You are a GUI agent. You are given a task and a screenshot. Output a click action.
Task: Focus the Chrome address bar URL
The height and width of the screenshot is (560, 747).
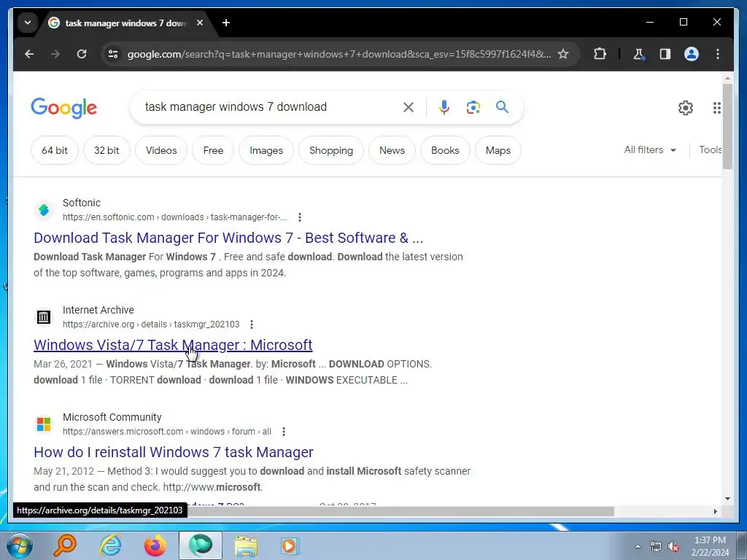pyautogui.click(x=339, y=54)
